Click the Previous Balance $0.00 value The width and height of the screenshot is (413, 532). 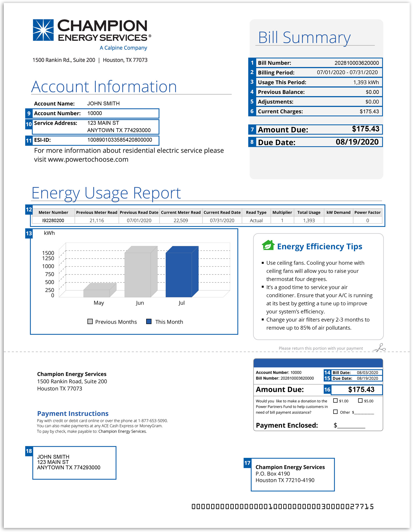[x=372, y=92]
